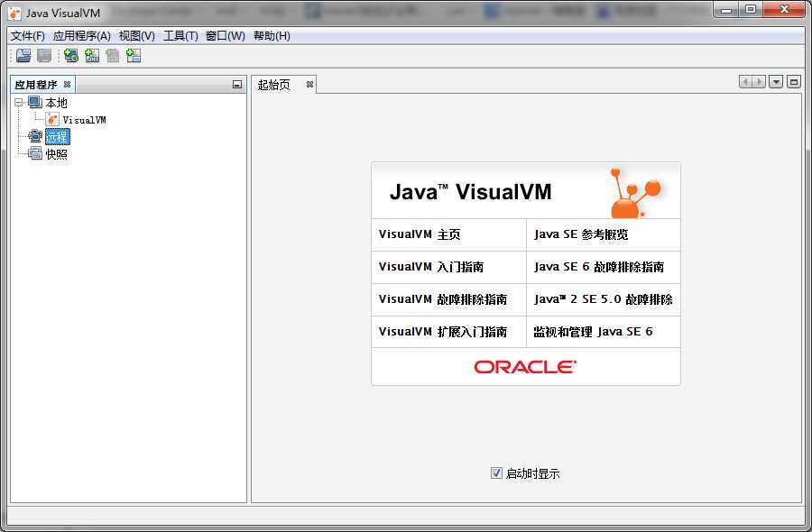Open the Java SE 参考概览 link
The image size is (812, 532).
(x=580, y=234)
